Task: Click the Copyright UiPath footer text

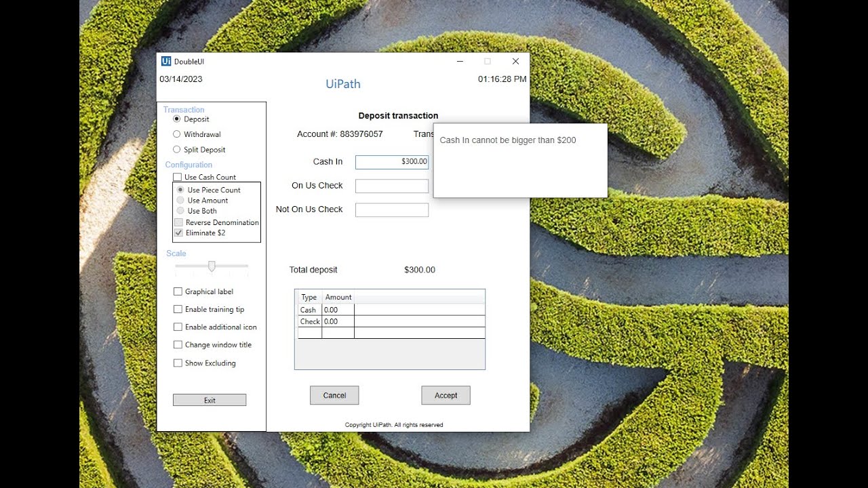Action: (394, 425)
